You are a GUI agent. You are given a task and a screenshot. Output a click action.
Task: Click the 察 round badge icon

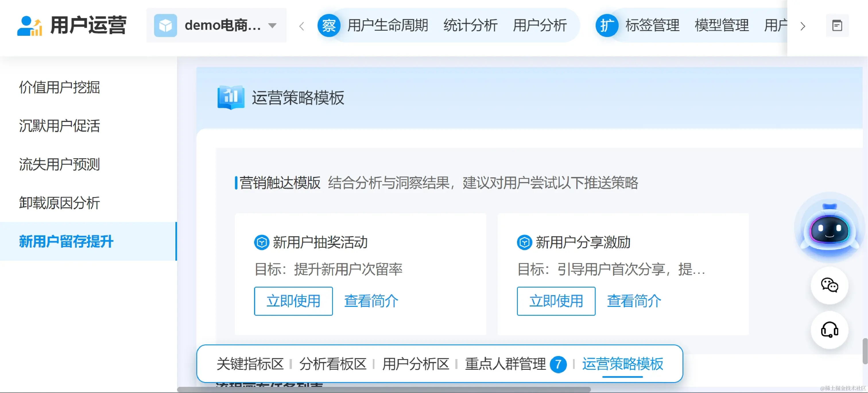tap(329, 26)
